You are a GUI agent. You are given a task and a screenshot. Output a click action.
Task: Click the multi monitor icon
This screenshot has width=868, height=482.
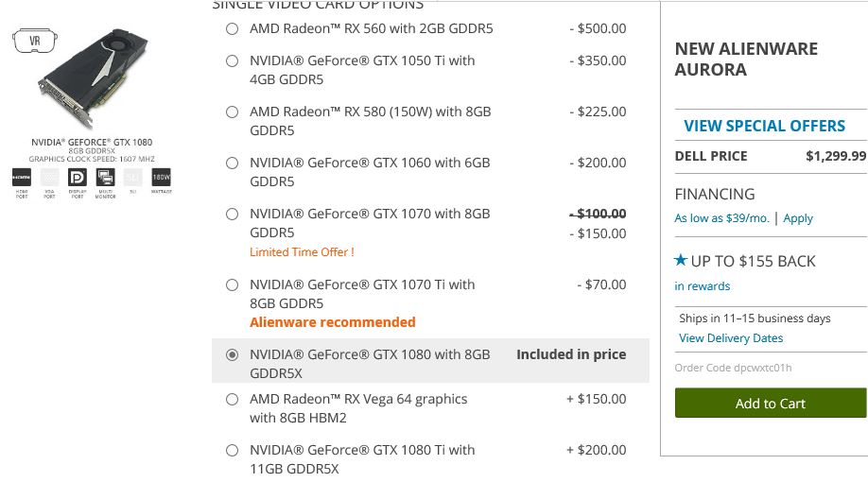[105, 178]
